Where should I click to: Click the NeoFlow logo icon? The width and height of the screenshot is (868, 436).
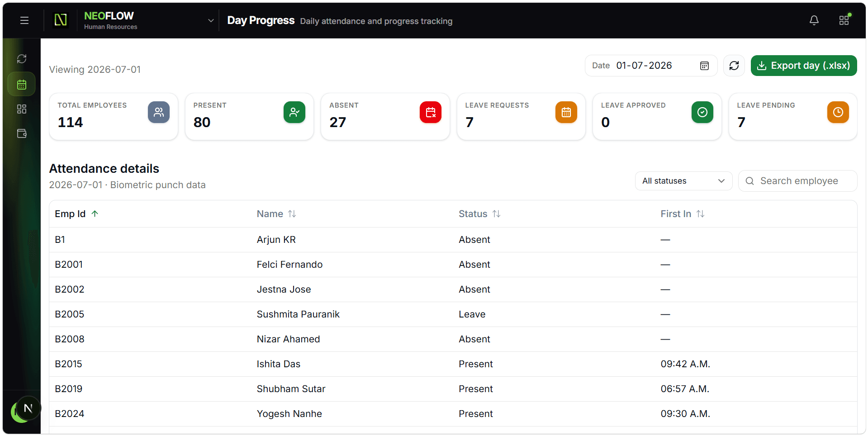coord(61,20)
